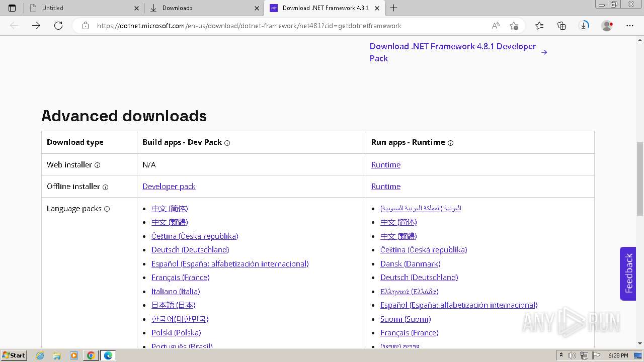This screenshot has width=644, height=362.
Task: Click the site lock icon in address bar
Action: (86, 26)
